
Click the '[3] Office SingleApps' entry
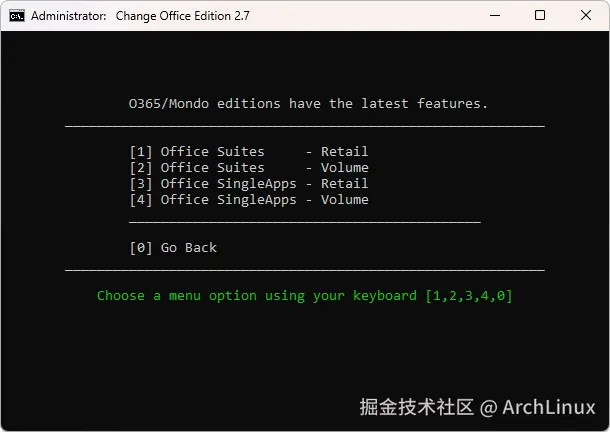(213, 184)
